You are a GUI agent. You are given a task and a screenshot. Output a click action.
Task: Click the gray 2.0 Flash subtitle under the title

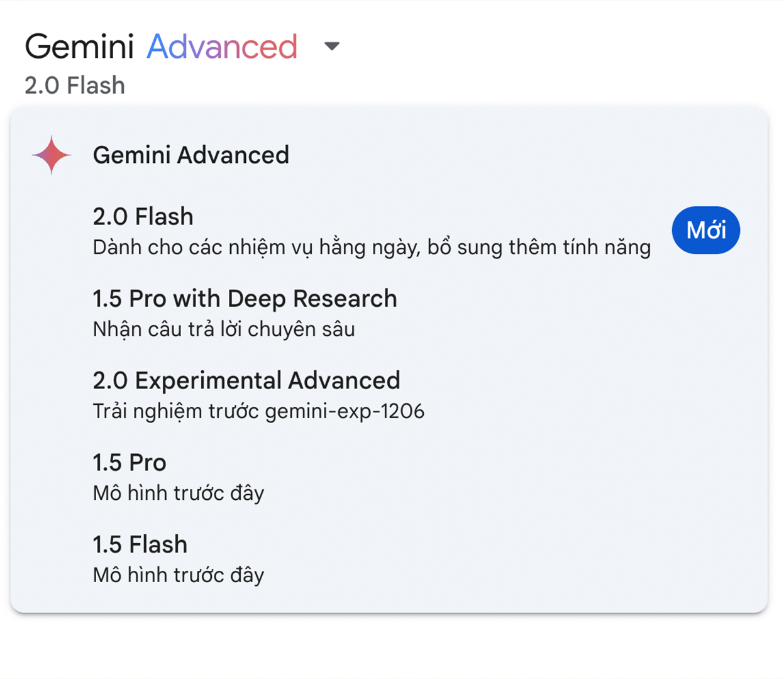point(75,86)
